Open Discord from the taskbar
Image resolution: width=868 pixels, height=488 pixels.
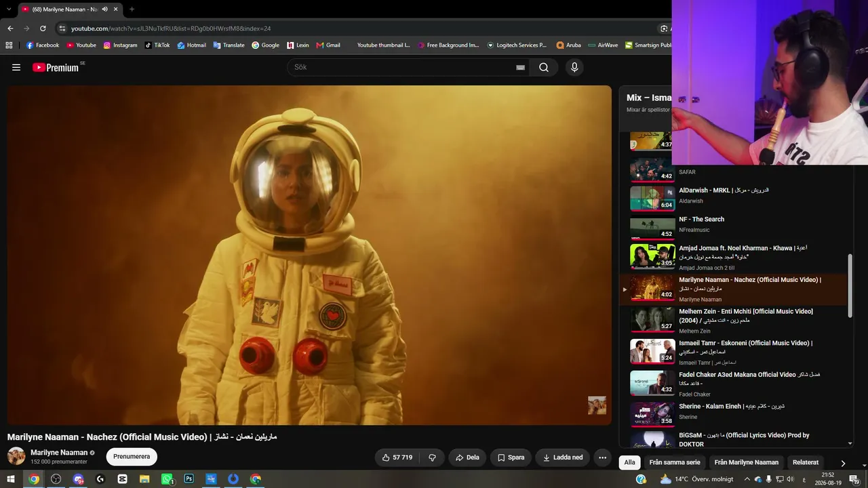pyautogui.click(x=78, y=479)
